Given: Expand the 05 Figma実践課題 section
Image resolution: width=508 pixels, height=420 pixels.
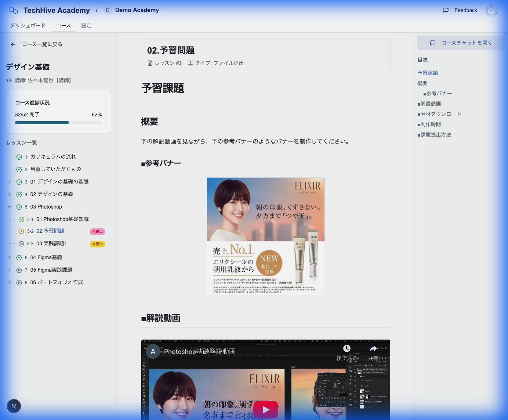Looking at the screenshot, I should coord(10,270).
